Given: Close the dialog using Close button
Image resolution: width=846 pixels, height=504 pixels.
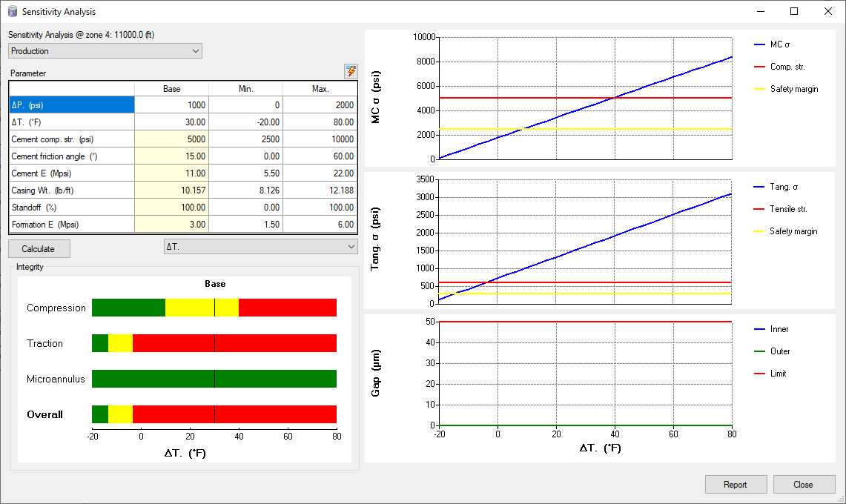Looking at the screenshot, I should click(x=803, y=485).
